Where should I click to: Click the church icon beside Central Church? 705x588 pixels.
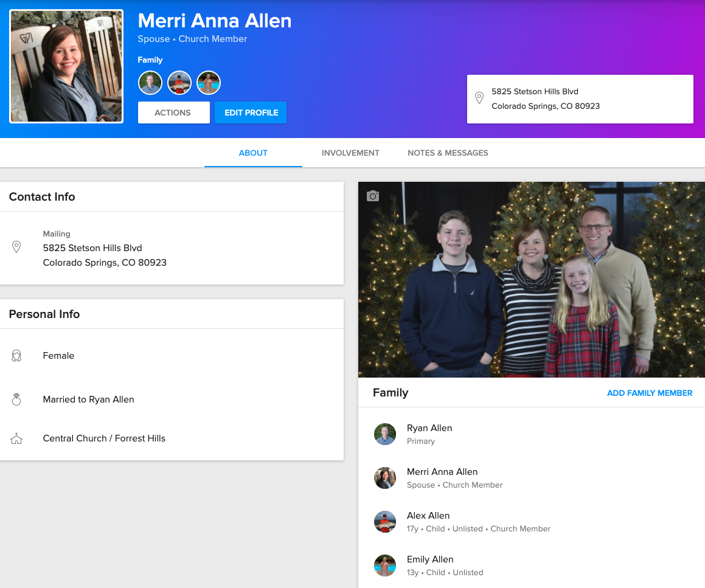(16, 438)
